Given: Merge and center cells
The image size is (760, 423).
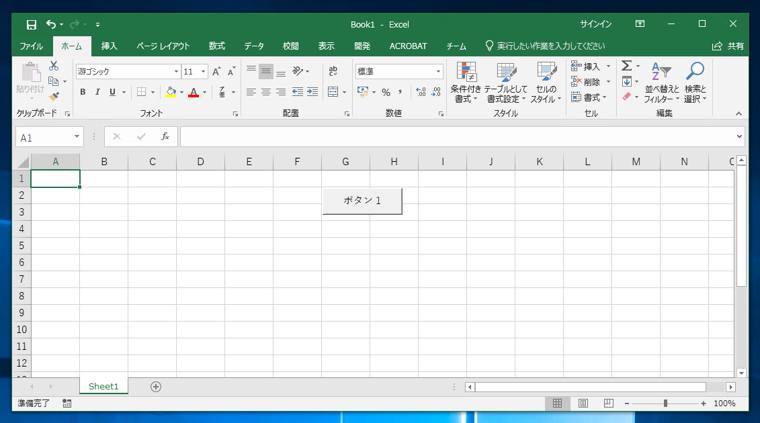Looking at the screenshot, I should [x=333, y=92].
